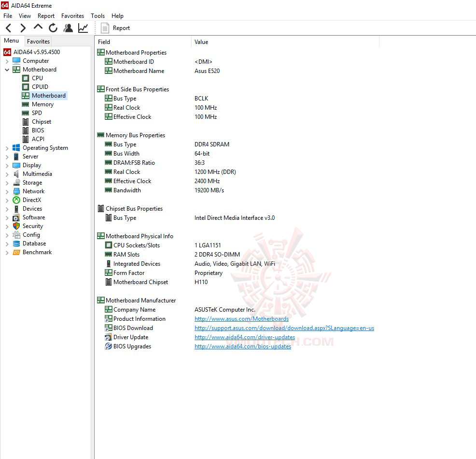The height and width of the screenshot is (459, 476).
Task: Open the aida64.com driver-updates link
Action: [245, 337]
